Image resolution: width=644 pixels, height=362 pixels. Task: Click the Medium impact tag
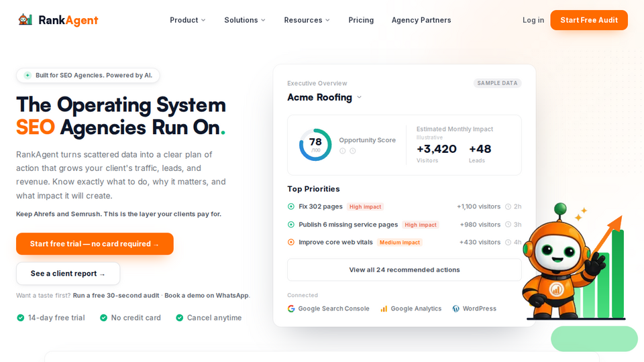(x=400, y=243)
